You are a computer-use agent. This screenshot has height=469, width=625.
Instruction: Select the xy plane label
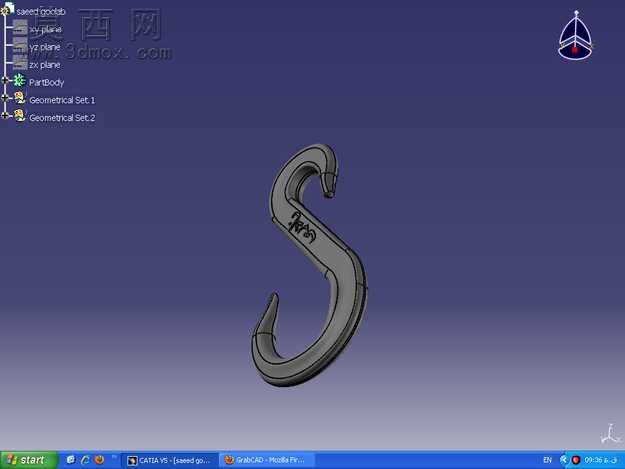45,29
